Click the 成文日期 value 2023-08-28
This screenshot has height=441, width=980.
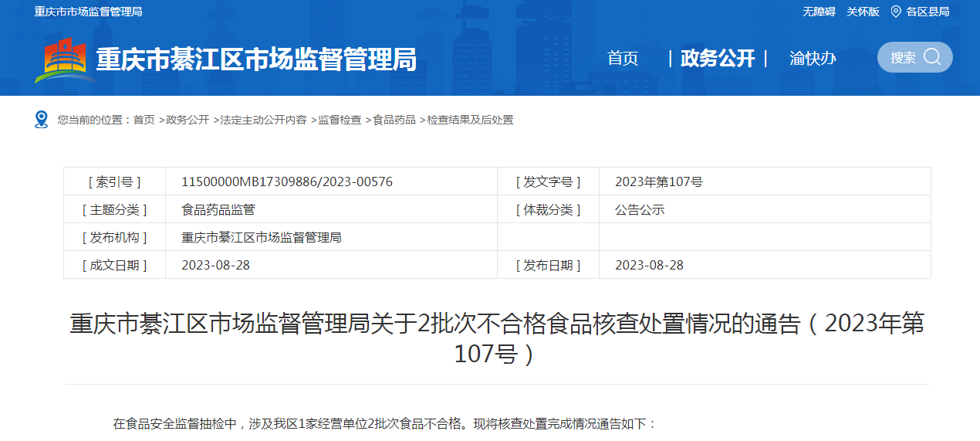(x=215, y=266)
